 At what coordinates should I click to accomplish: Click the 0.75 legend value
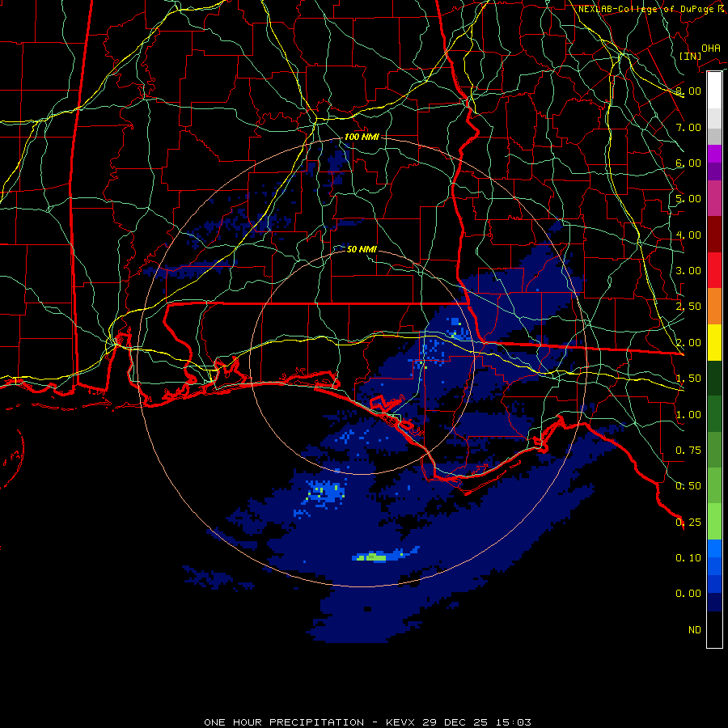[x=688, y=451]
